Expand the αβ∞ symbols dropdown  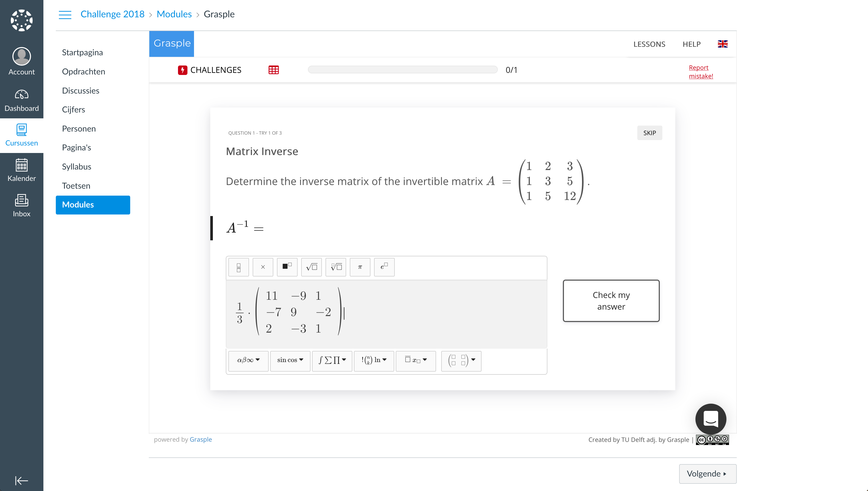click(249, 361)
